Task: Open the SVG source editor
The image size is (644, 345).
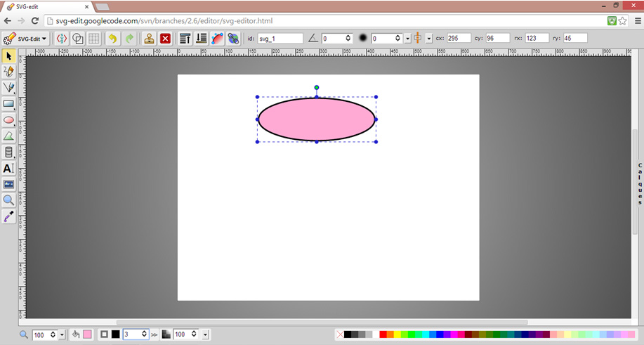Action: point(61,39)
